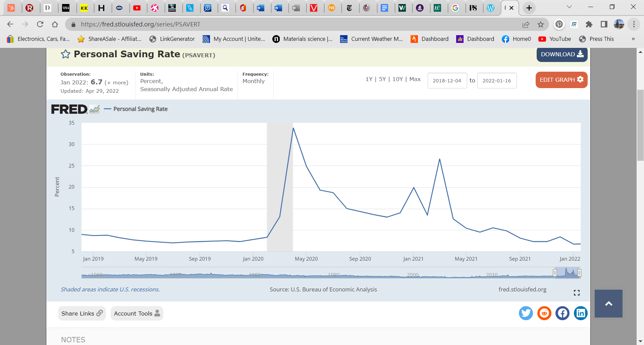Click the scroll-to-top arrow button
Viewport: 644px width, 345px height.
click(x=608, y=303)
